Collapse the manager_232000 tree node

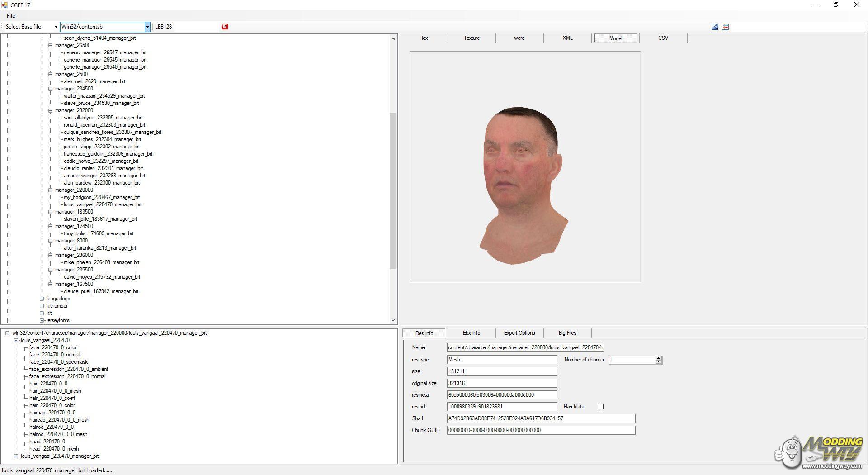point(51,110)
